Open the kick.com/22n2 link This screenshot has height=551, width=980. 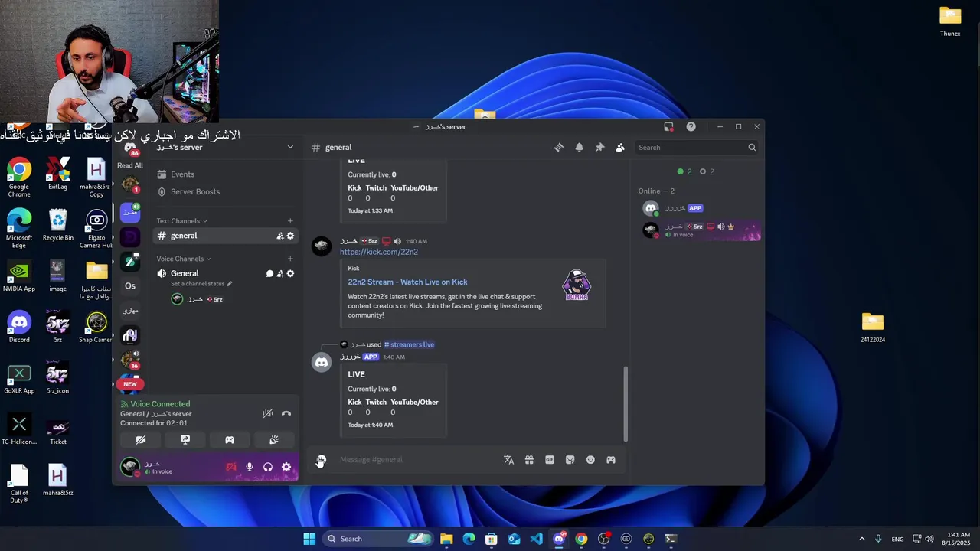point(379,252)
